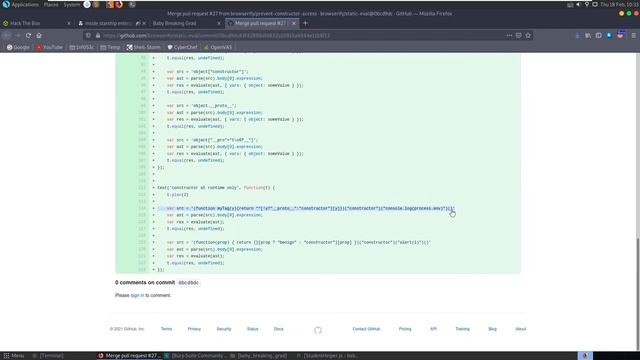Close the Merge pull request #27 tab

pos(293,23)
